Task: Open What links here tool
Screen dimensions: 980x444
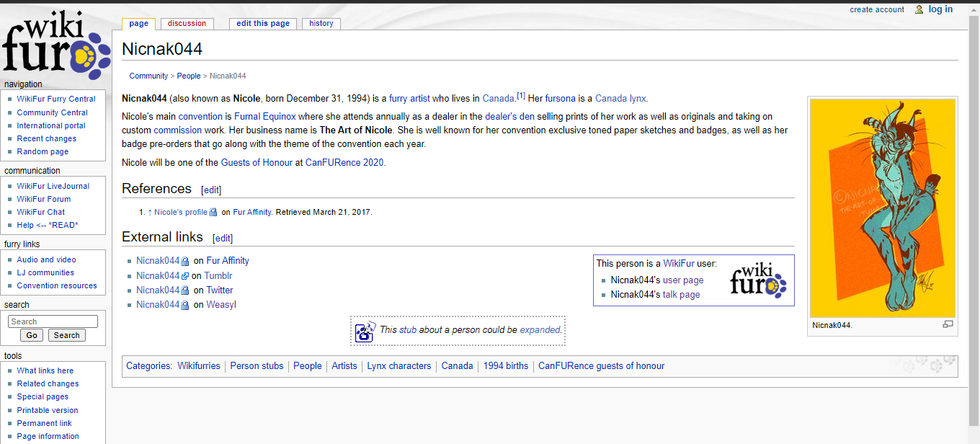Action: pyautogui.click(x=45, y=370)
